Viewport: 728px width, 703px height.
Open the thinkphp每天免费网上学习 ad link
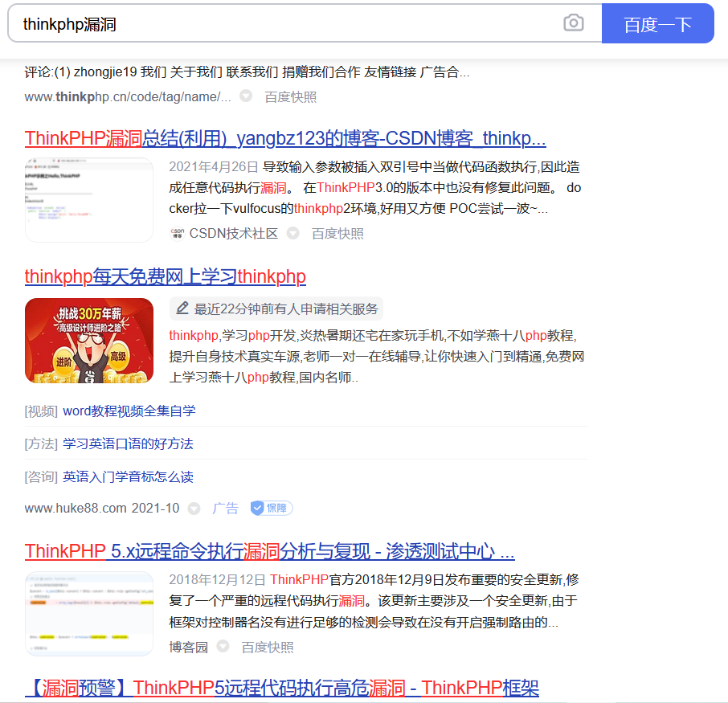point(165,276)
